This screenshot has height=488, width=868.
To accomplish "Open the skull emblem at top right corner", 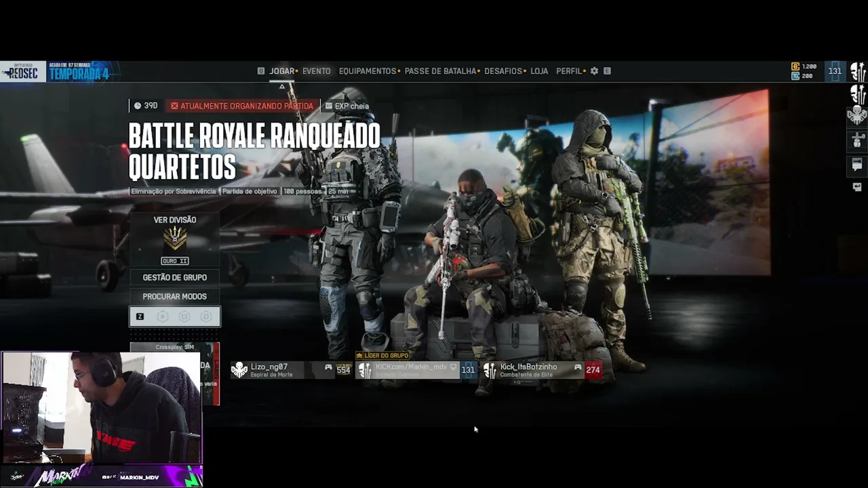I will [858, 72].
